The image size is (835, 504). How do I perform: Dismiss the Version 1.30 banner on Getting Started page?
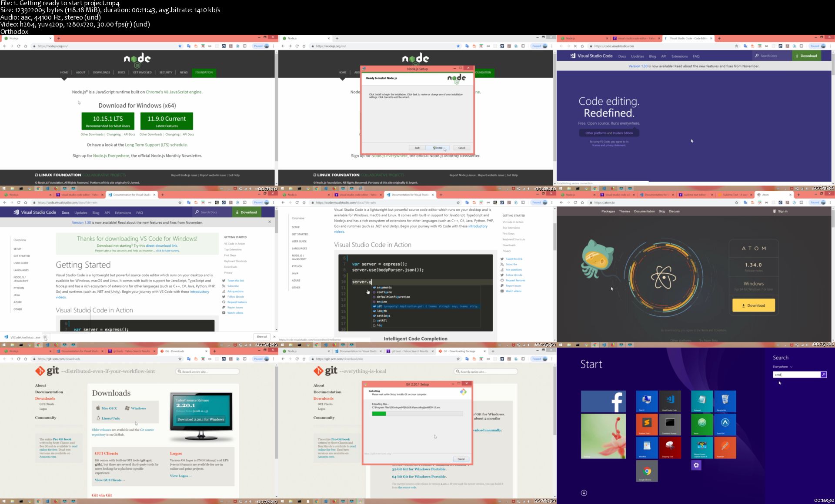pyautogui.click(x=270, y=222)
